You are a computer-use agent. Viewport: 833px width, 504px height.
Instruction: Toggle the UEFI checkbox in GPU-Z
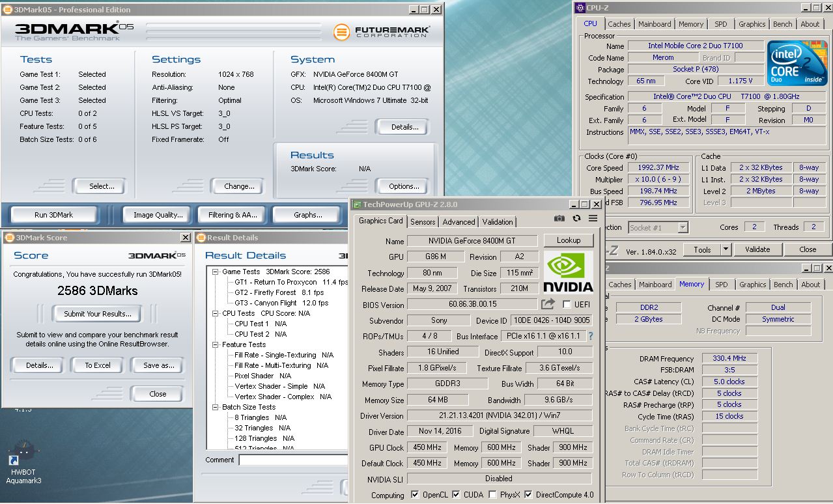click(x=567, y=304)
